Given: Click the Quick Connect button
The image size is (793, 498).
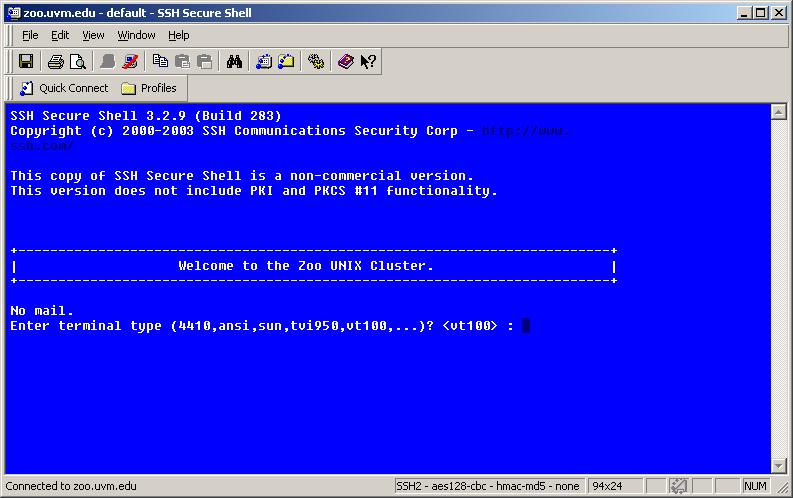Looking at the screenshot, I should point(64,88).
